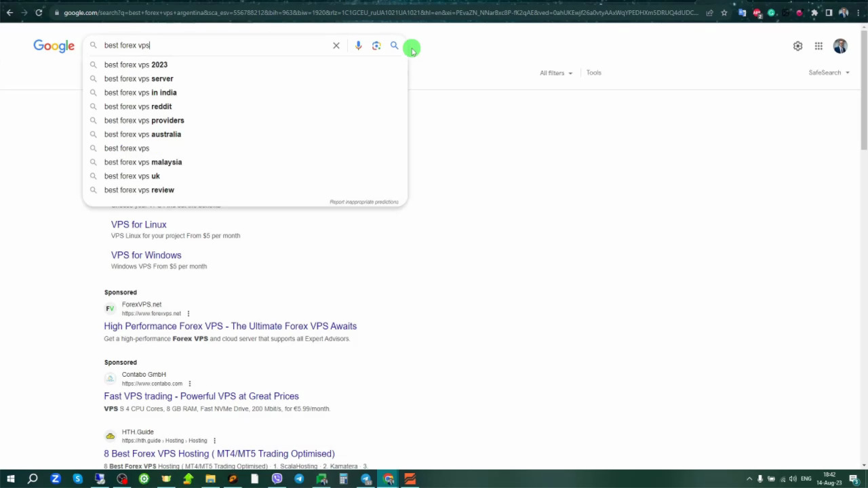Select suggestion 'best forex vps malaysia'
868x488 pixels.
click(245, 162)
